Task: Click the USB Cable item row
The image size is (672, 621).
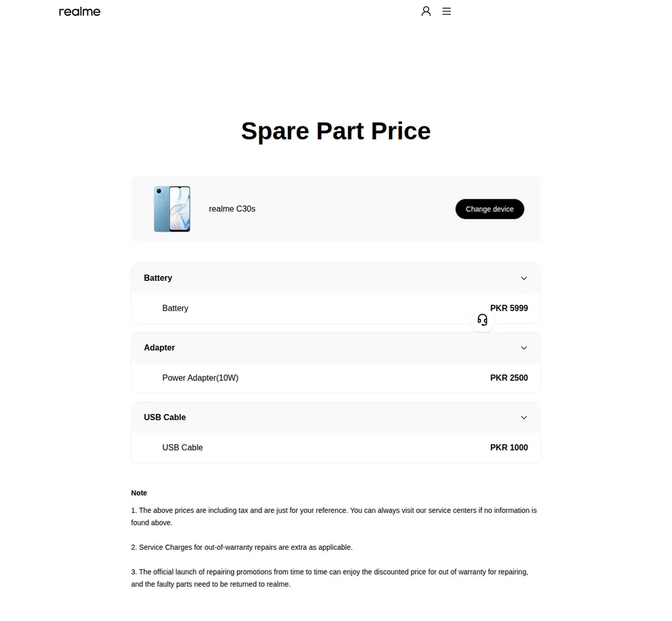Action: [x=335, y=448]
